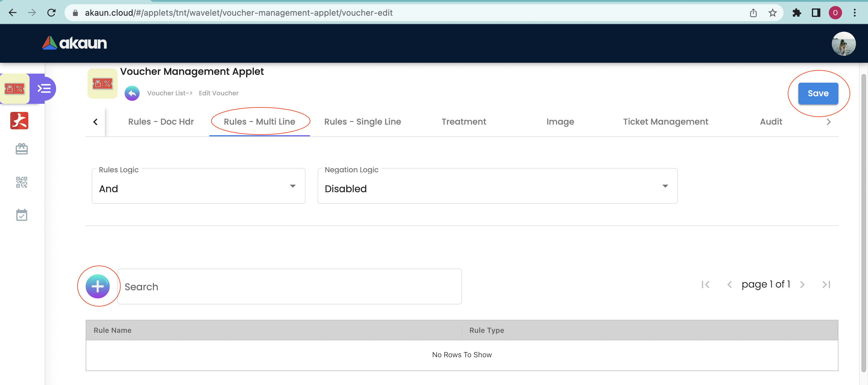
Task: Open the gift card sidebar icon
Action: pyautogui.click(x=22, y=149)
